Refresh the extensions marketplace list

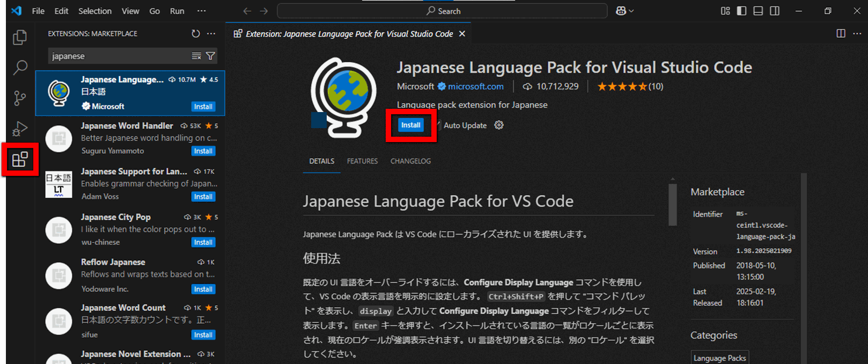[x=196, y=33]
